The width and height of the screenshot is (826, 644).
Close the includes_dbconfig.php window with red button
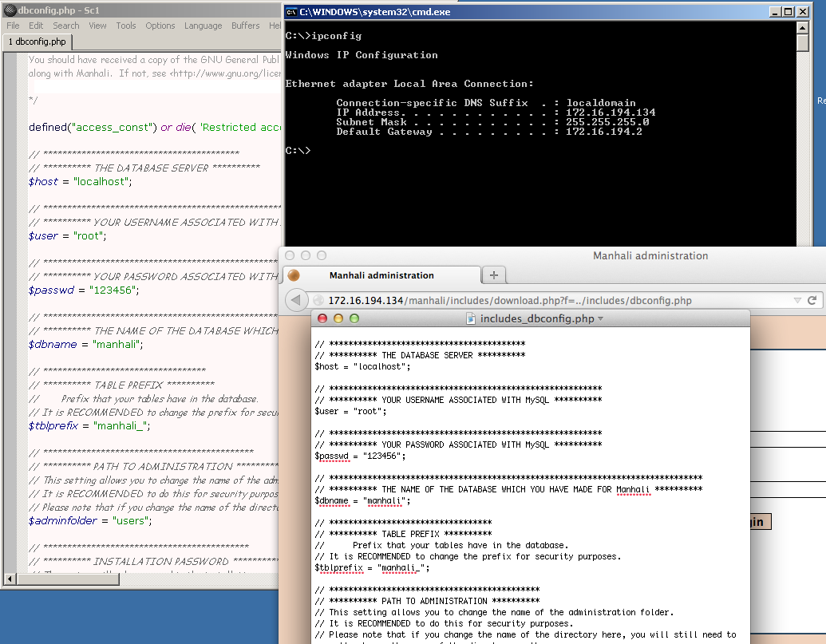coord(322,318)
